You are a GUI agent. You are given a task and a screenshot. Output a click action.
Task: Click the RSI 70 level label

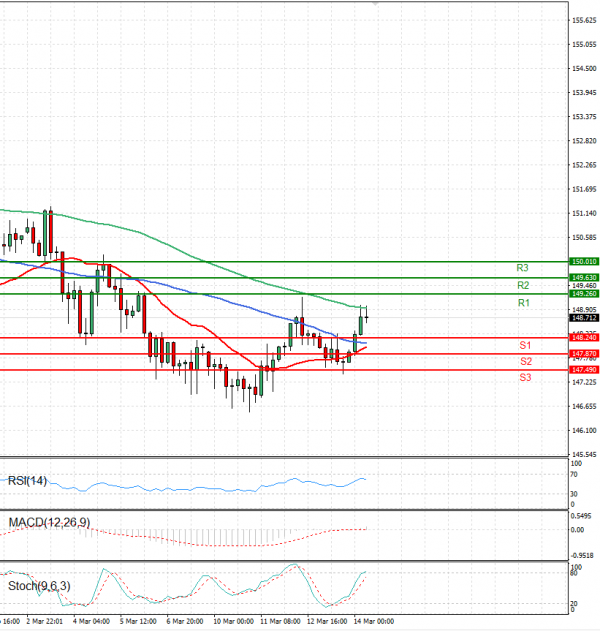pyautogui.click(x=574, y=474)
